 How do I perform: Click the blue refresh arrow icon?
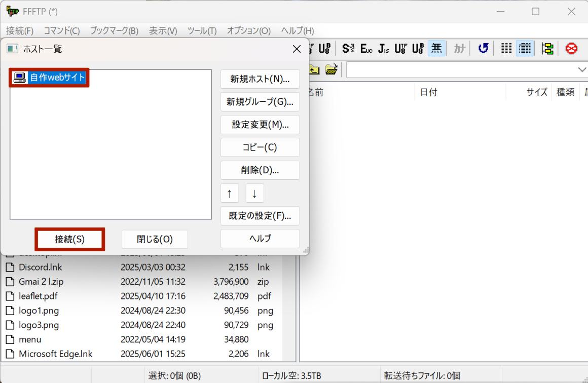point(483,49)
